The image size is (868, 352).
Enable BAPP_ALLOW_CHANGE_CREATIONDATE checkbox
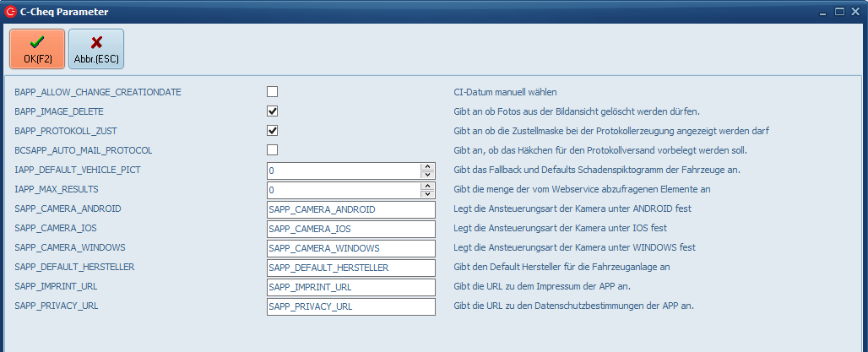point(273,91)
